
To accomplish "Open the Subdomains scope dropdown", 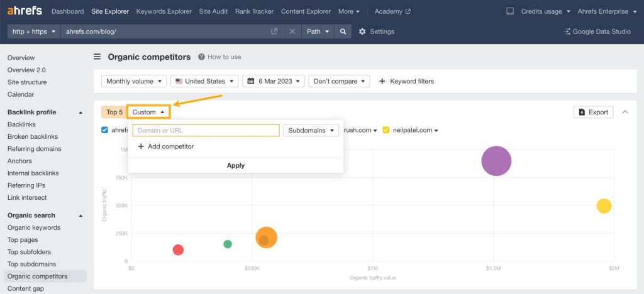I will tap(311, 131).
